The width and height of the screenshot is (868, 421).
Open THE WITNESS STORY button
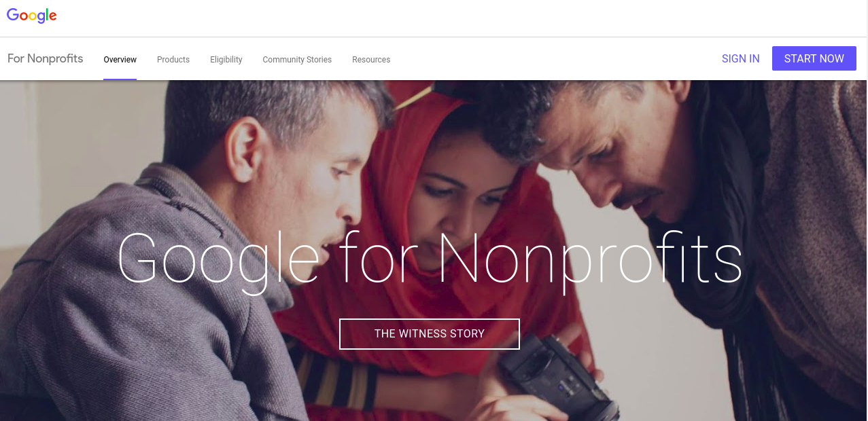[x=430, y=334]
